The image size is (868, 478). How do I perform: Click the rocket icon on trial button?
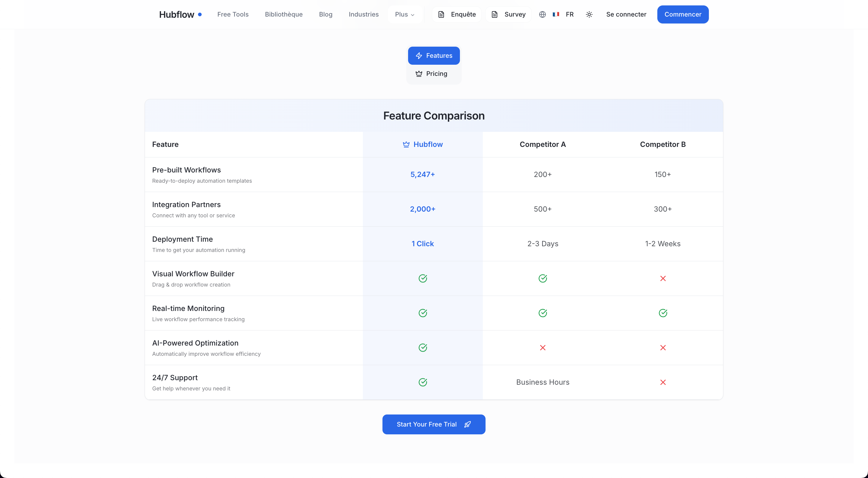click(467, 424)
